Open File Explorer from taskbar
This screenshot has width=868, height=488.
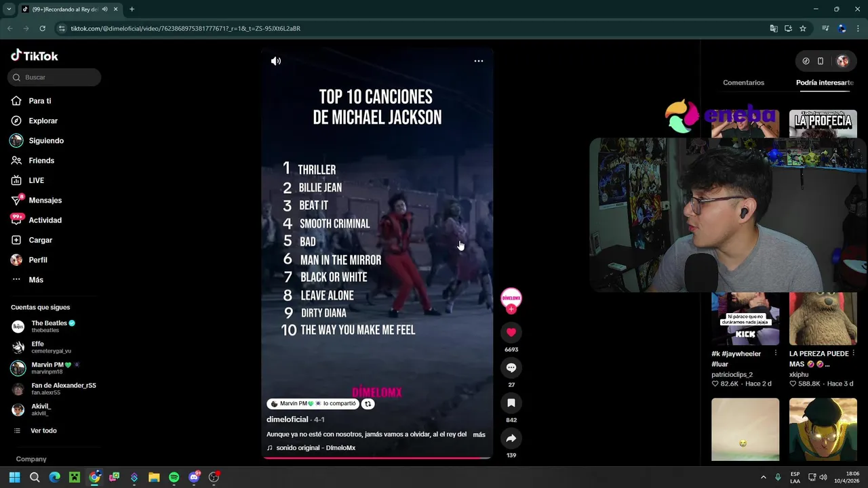(154, 477)
